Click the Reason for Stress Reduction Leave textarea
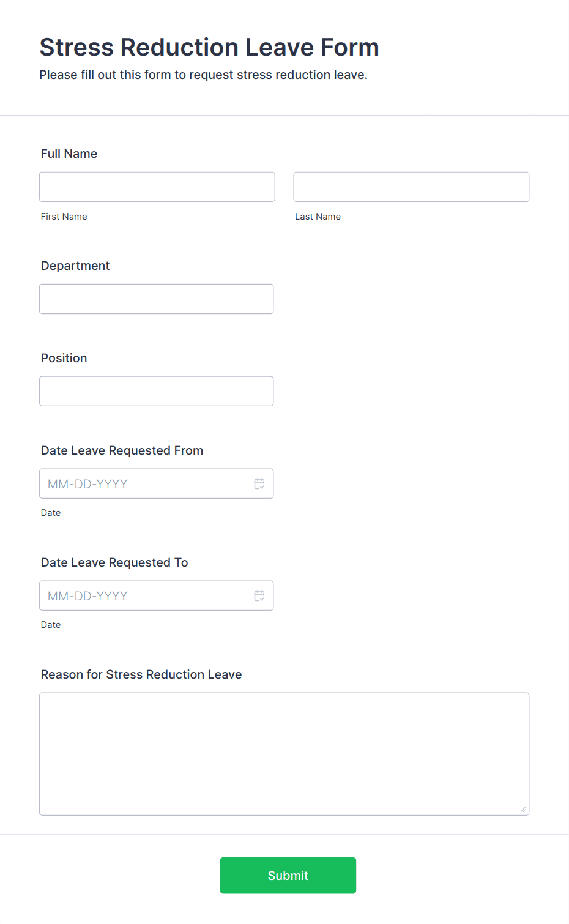 (x=284, y=754)
